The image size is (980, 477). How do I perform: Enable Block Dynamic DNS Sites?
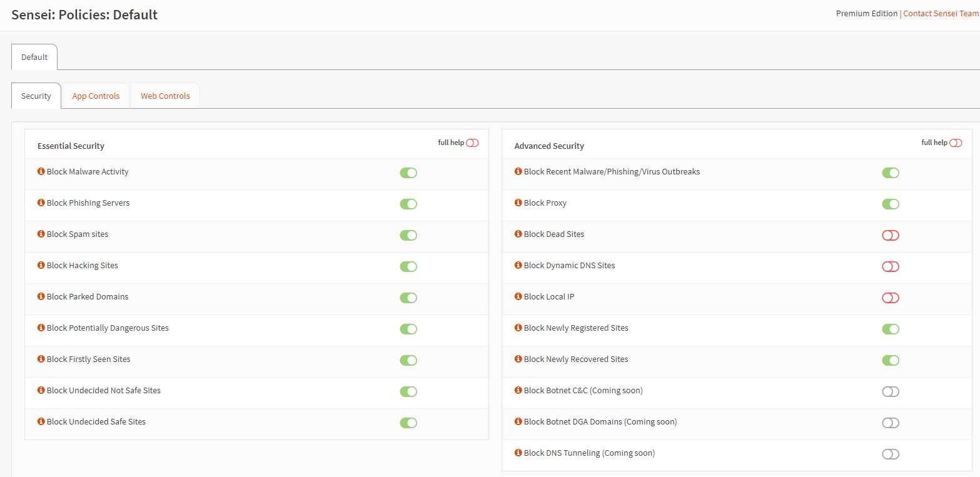[x=891, y=266]
